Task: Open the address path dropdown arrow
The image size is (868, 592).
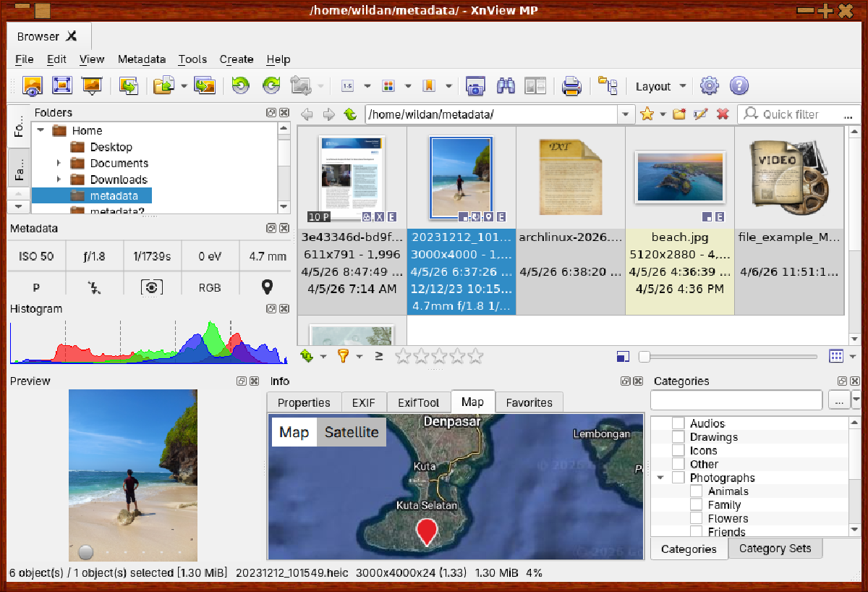Action: point(626,114)
